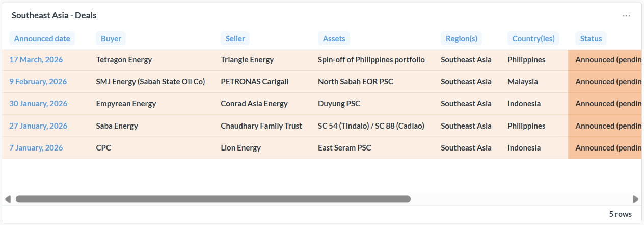This screenshot has height=225, width=644.
Task: Click the Country(ies) column header
Action: 533,38
